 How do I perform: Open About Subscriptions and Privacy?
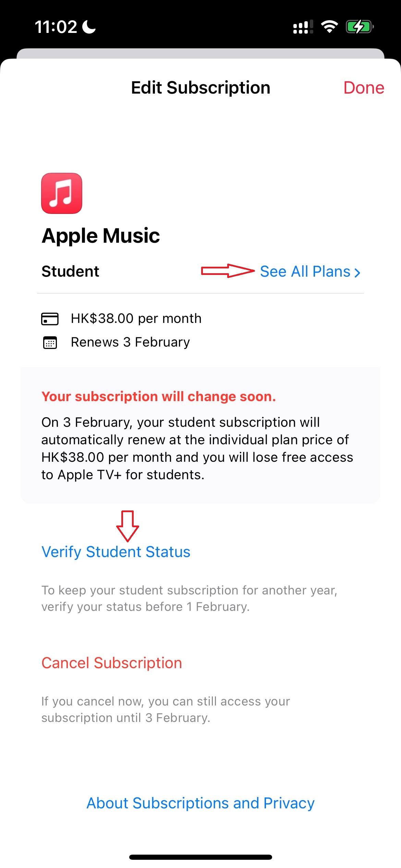(200, 803)
